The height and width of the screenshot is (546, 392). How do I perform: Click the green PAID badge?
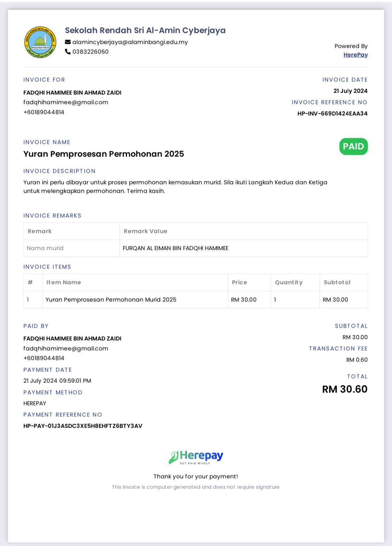coord(353,147)
